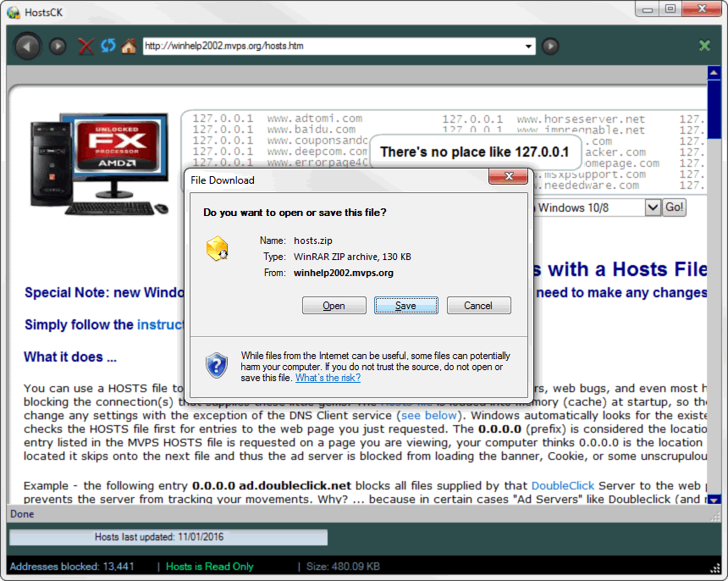Click the HostsCK app icon in title bar
Image resolution: width=728 pixels, height=581 pixels.
pos(13,12)
